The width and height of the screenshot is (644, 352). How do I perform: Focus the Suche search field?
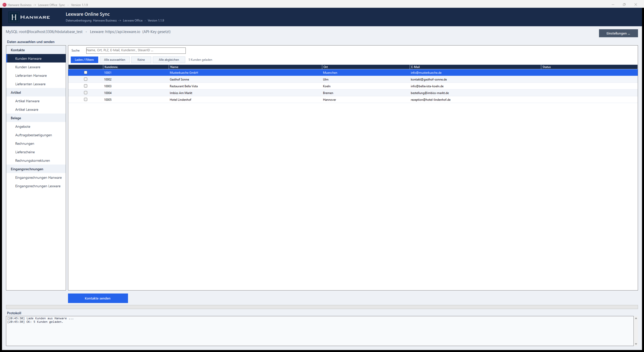point(136,50)
